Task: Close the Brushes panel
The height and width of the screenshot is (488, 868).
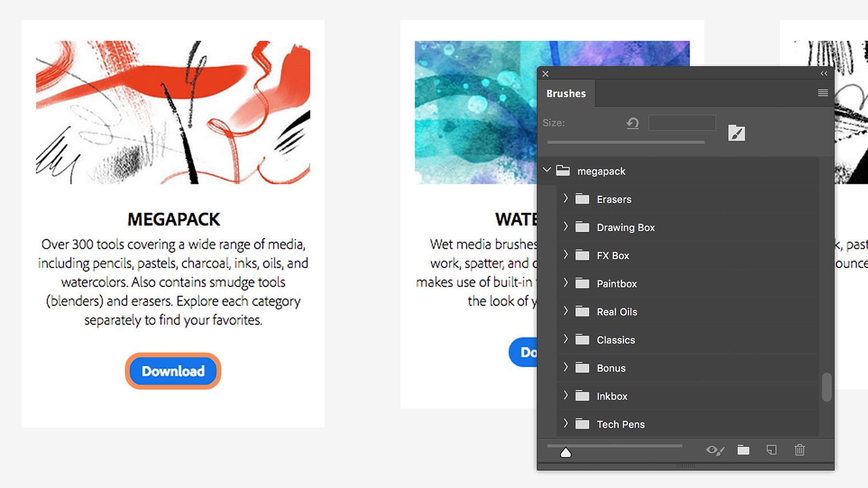Action: click(x=545, y=73)
